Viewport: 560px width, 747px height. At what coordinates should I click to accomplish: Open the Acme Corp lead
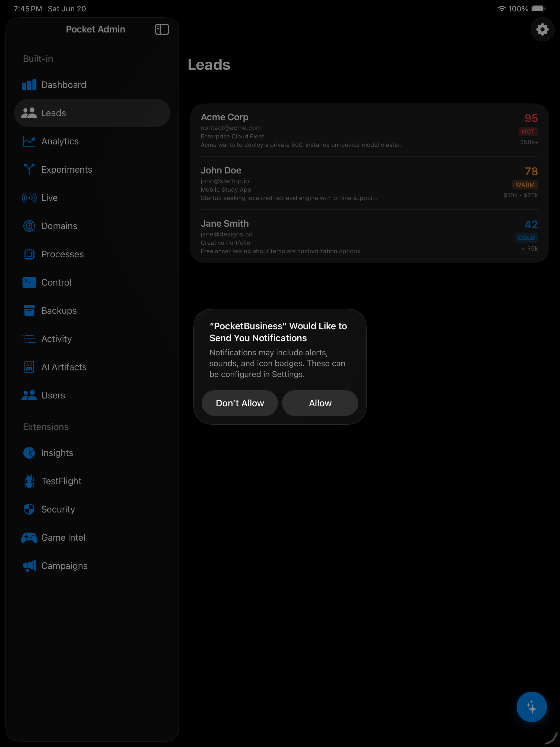pos(369,130)
